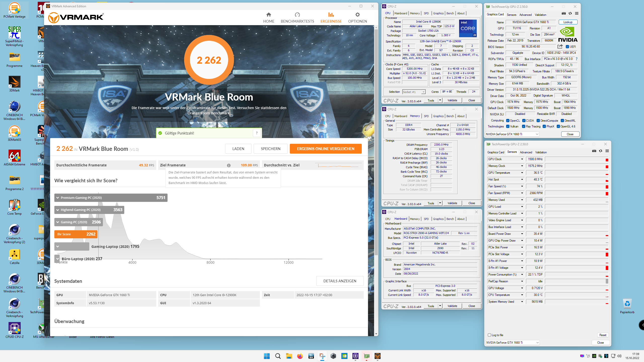This screenshot has width=644, height=362.
Task: Open AIDA64 Extreme desktop icon
Action: click(14, 158)
